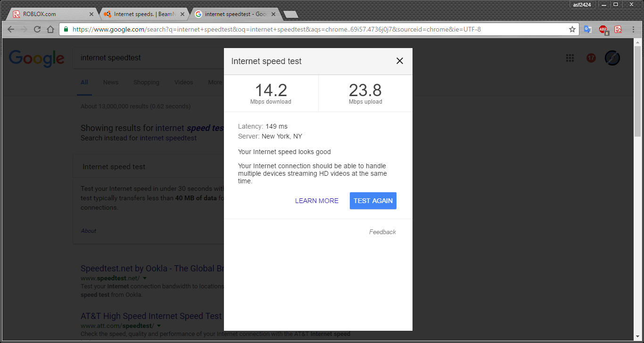The width and height of the screenshot is (644, 343).
Task: Click the TEST AGAIN button
Action: tap(373, 201)
